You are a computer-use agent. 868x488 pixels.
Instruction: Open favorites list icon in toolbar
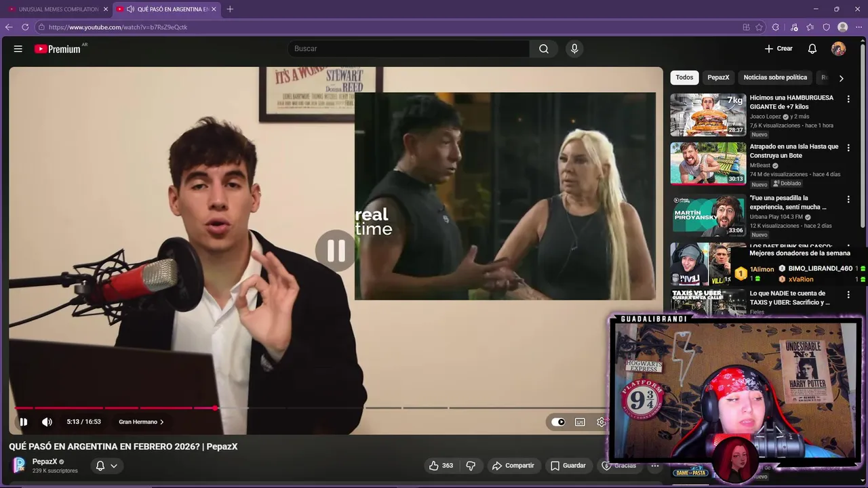pyautogui.click(x=810, y=27)
